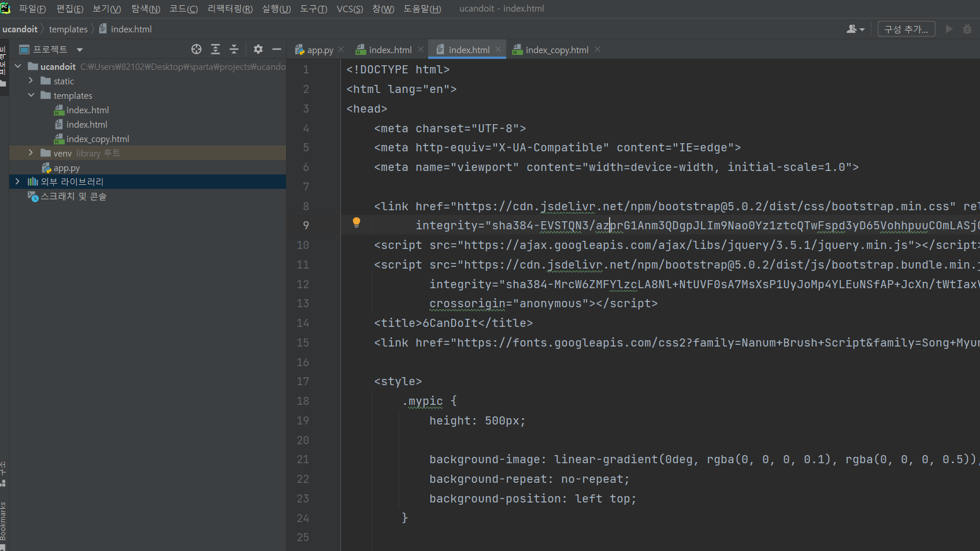Viewport: 980px width, 551px height.
Task: Open the 창(W) menu
Action: [x=383, y=9]
